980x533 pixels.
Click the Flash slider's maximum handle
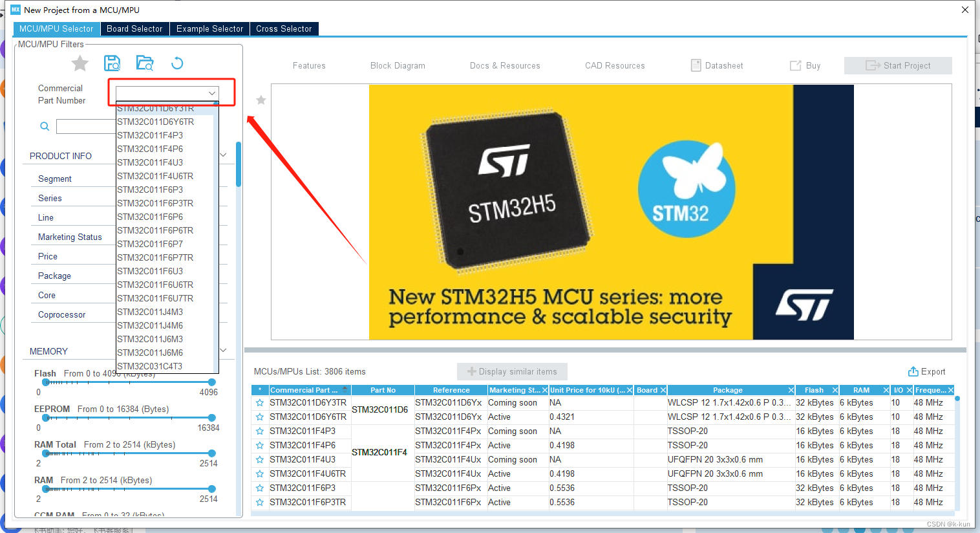click(212, 382)
